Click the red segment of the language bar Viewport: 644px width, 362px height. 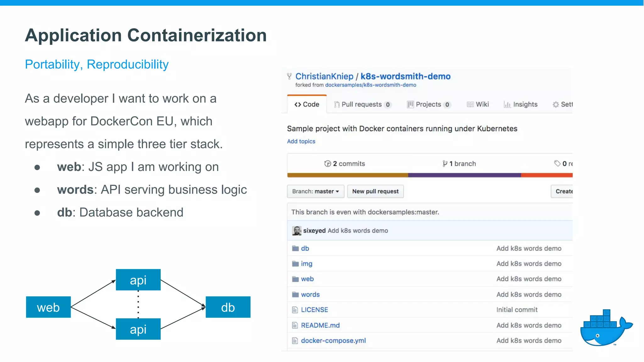click(x=547, y=175)
